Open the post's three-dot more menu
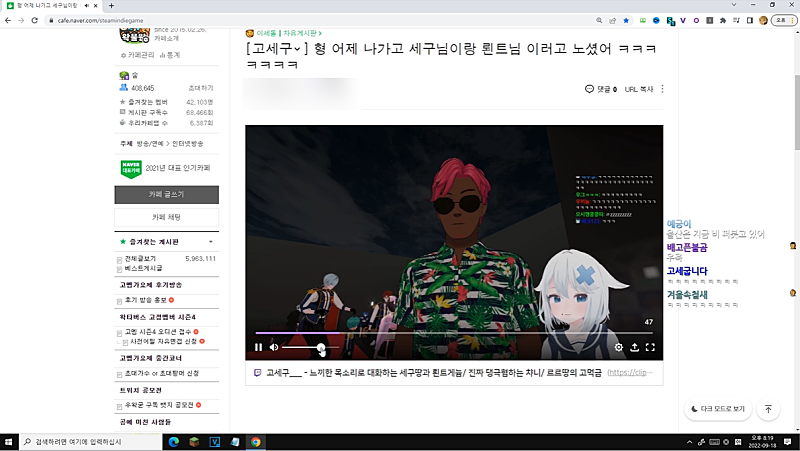The image size is (800, 451). coord(662,89)
